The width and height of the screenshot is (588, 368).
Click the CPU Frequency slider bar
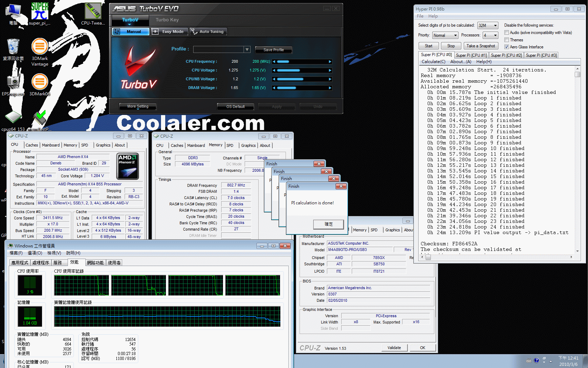[302, 62]
